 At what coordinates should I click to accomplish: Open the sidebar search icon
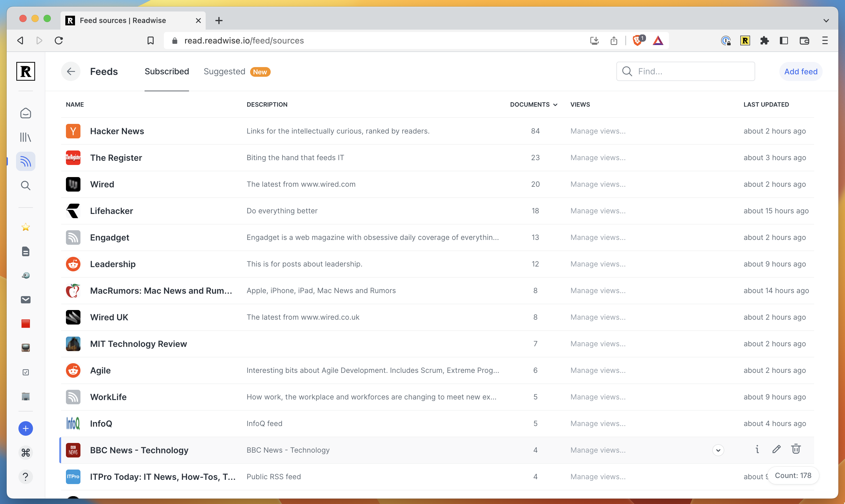pyautogui.click(x=25, y=186)
